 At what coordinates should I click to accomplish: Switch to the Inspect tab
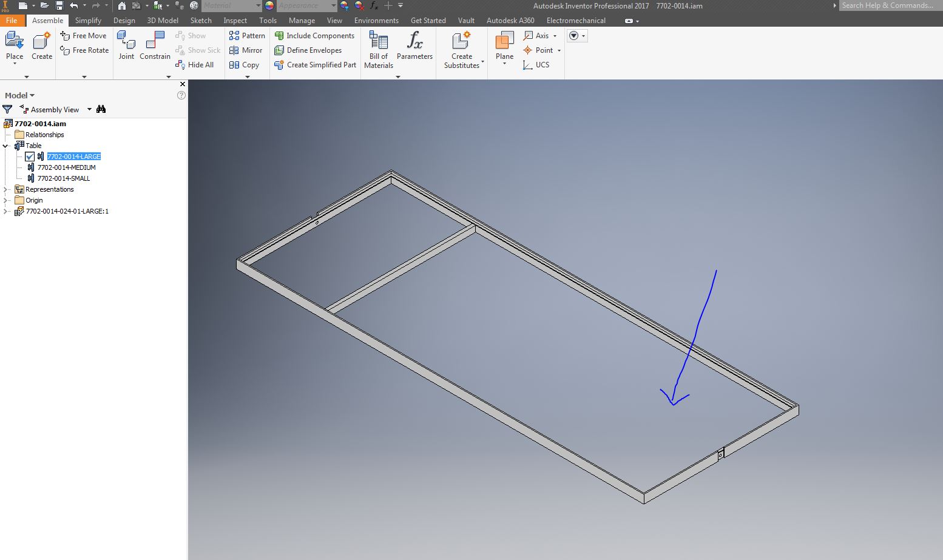(x=235, y=20)
